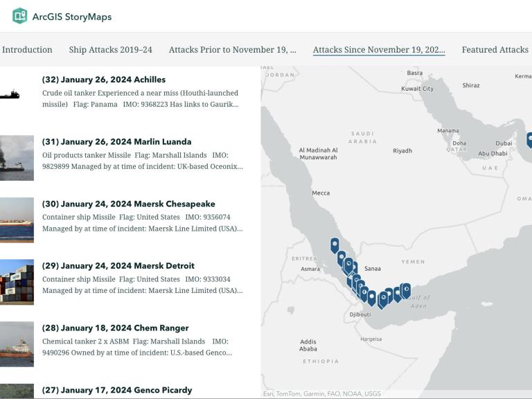This screenshot has height=399, width=532.
Task: Click the map pin near Dubai
Action: pyautogui.click(x=529, y=140)
